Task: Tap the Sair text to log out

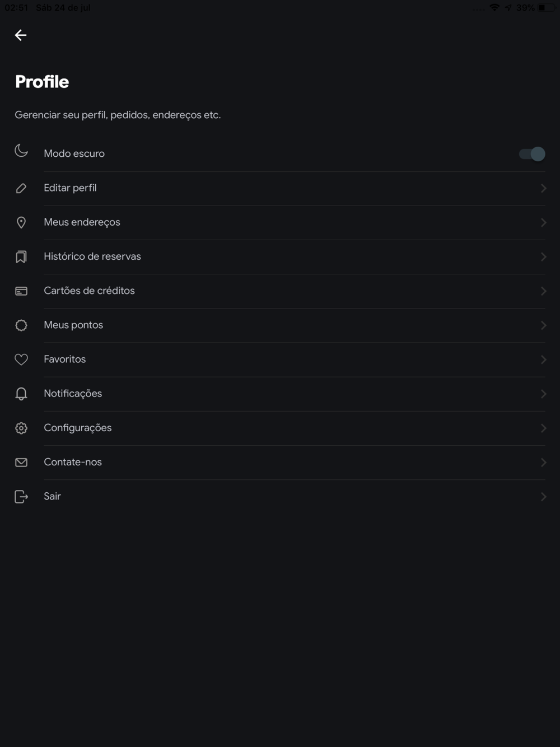Action: (x=52, y=496)
